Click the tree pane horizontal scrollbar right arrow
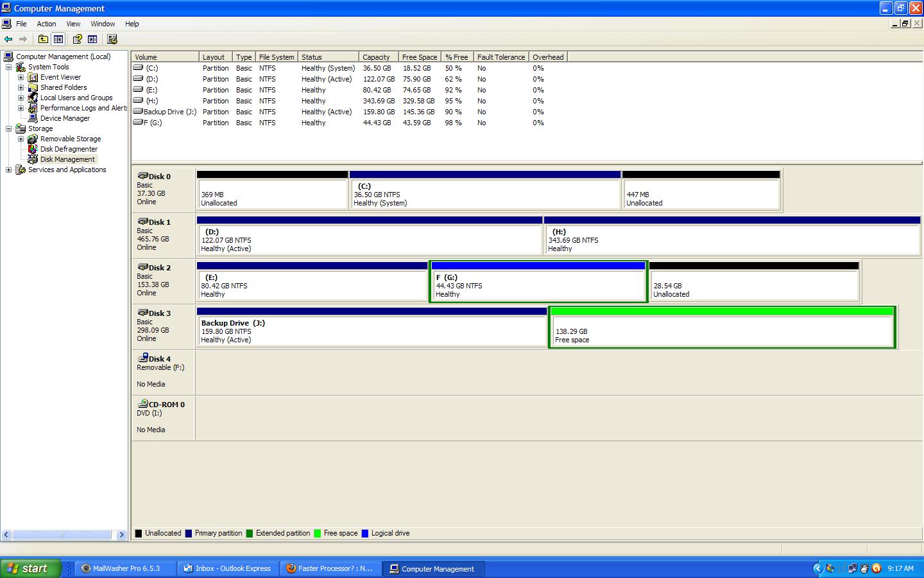This screenshot has width=924, height=578. [x=121, y=534]
